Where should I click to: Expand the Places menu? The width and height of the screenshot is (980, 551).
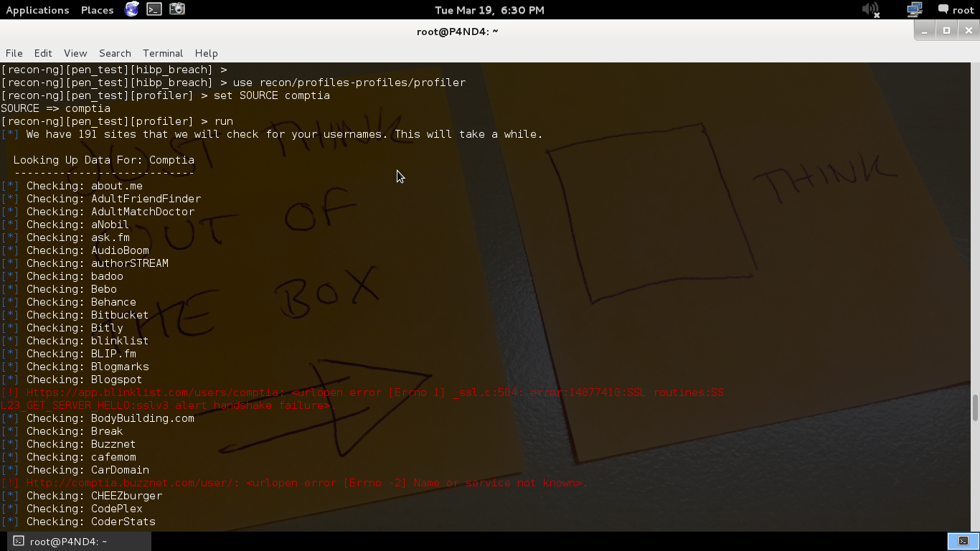pos(97,10)
